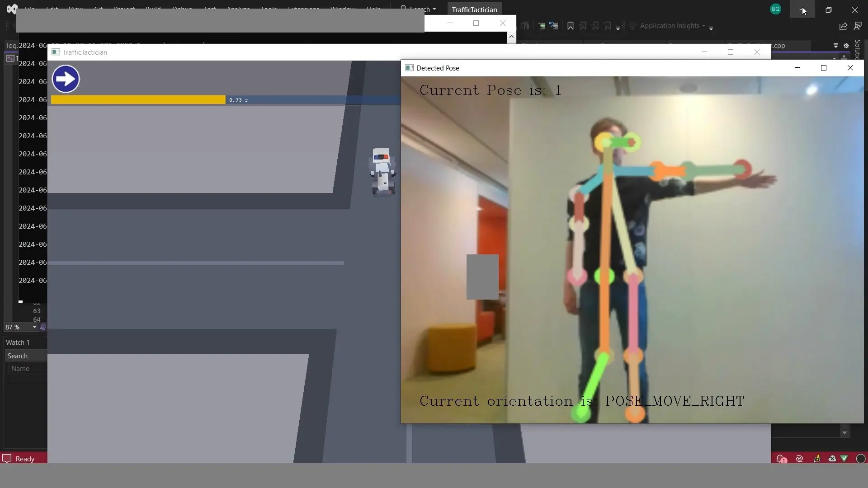Click the Send Feedback icon
The height and width of the screenshot is (488, 868).
858,26
